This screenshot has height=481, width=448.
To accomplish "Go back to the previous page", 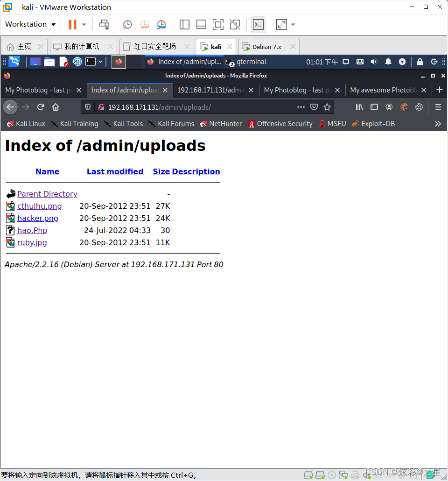I will [x=10, y=107].
